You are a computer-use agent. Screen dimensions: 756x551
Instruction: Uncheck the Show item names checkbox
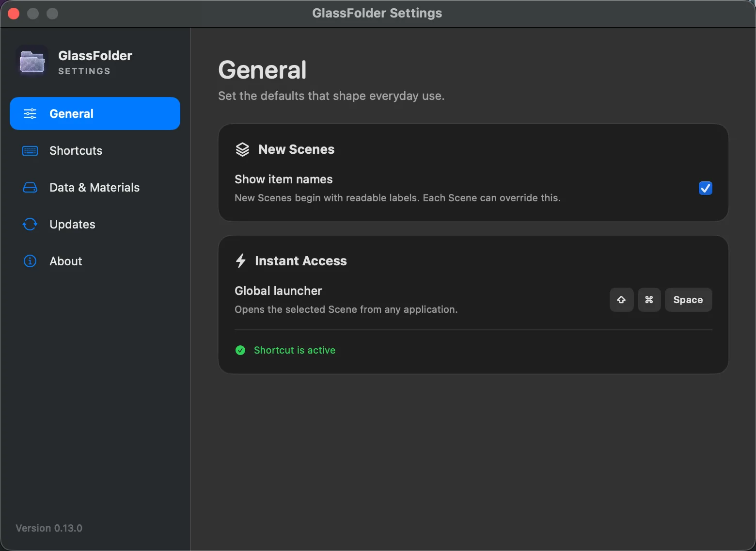[x=706, y=188]
